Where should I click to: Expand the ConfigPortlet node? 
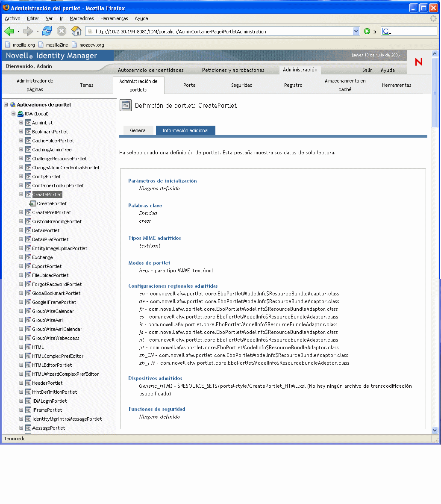coord(21,177)
